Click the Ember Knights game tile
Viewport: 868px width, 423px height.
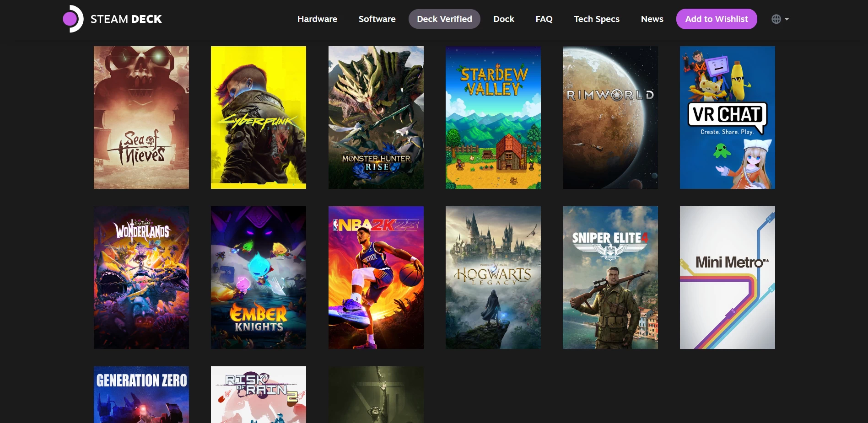(x=259, y=278)
